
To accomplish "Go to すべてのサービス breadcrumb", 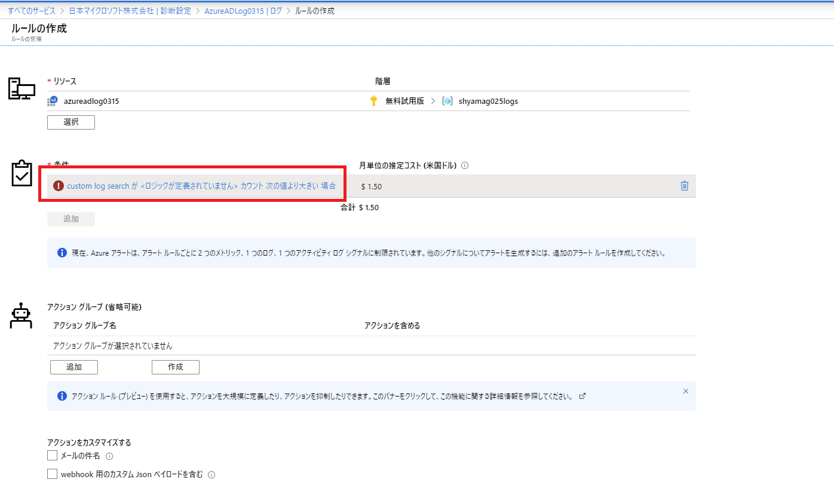I will (x=32, y=11).
